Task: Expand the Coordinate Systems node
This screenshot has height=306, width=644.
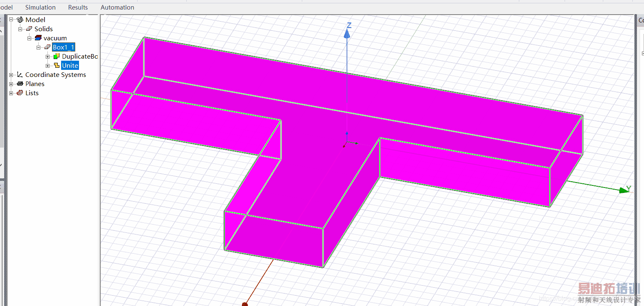Action: click(11, 74)
